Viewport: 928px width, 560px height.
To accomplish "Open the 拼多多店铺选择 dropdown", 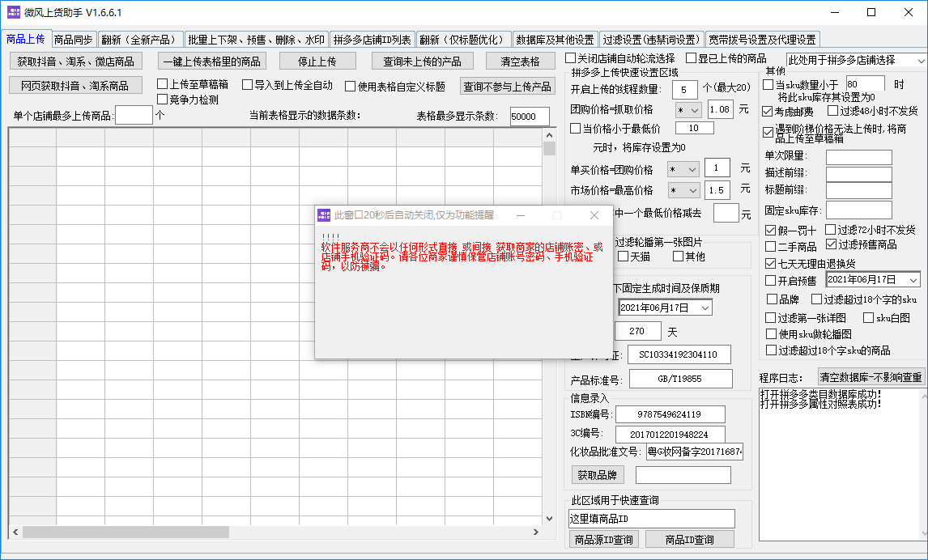I will coord(921,61).
